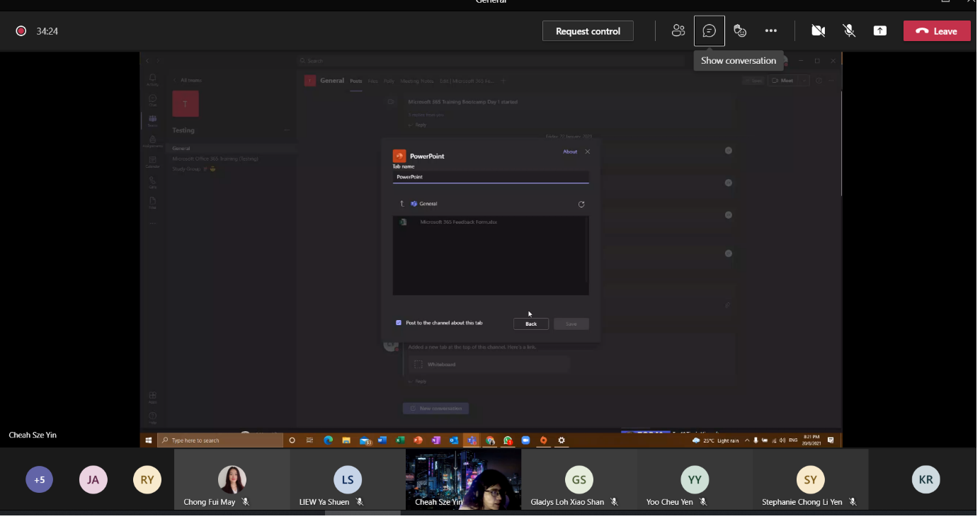Screen dimensions: 980x519
Task: Select the General channel in Testing team
Action: pyautogui.click(x=231, y=149)
